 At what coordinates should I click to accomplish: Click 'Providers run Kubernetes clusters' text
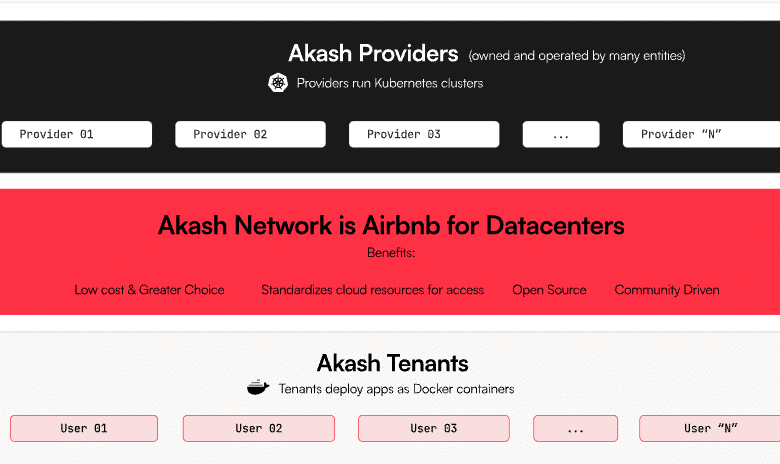[390, 83]
